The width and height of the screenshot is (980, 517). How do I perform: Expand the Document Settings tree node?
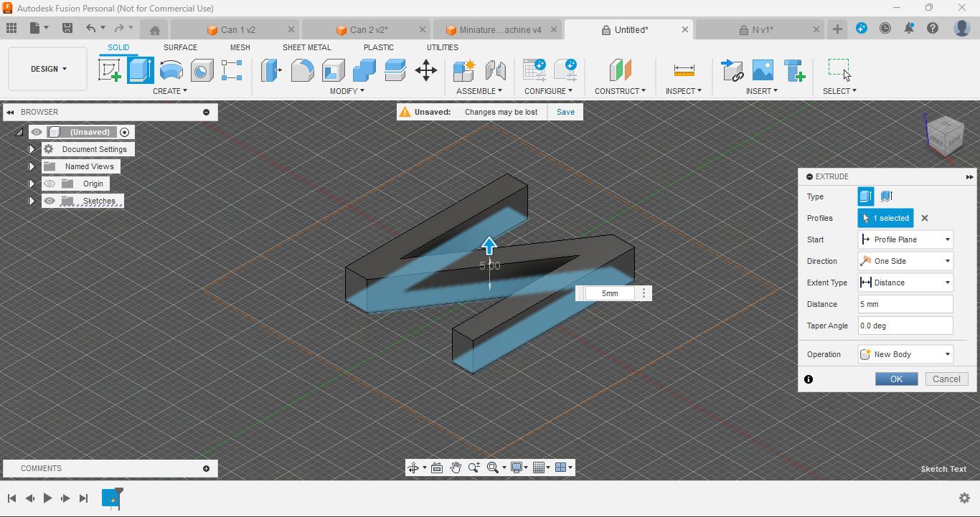point(32,149)
